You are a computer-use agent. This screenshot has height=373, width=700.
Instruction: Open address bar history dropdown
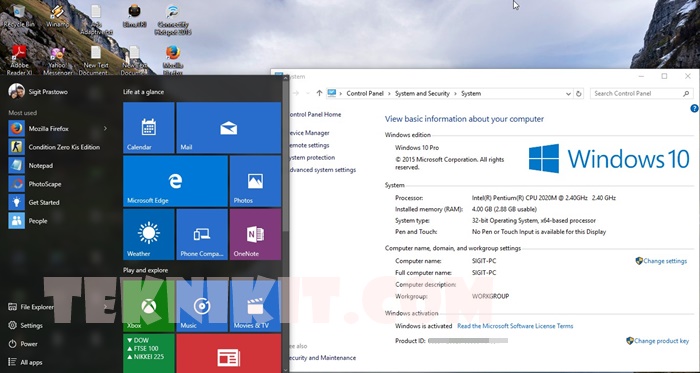coord(568,94)
